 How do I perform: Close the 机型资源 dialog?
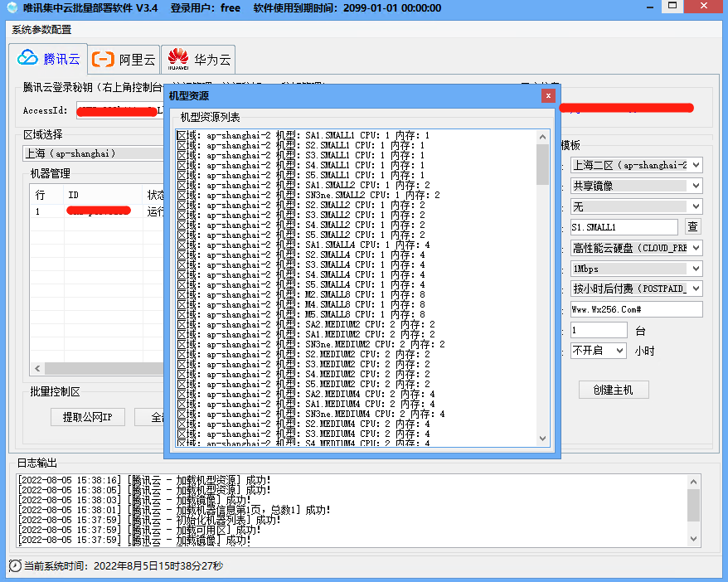(x=548, y=95)
